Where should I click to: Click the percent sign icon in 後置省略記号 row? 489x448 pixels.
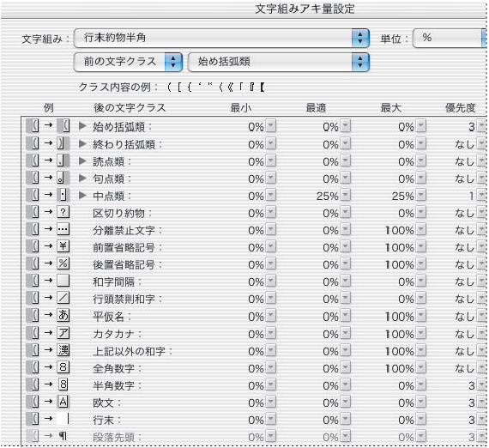(63, 263)
